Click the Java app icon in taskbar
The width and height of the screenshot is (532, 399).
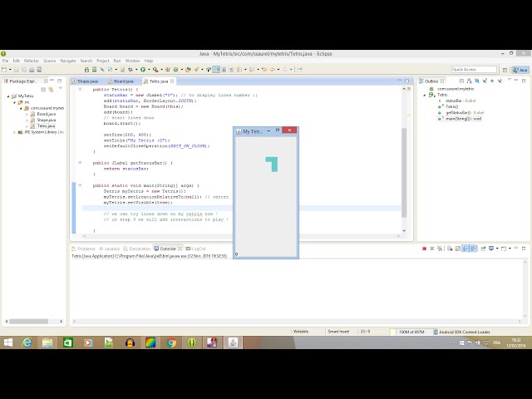point(233,342)
